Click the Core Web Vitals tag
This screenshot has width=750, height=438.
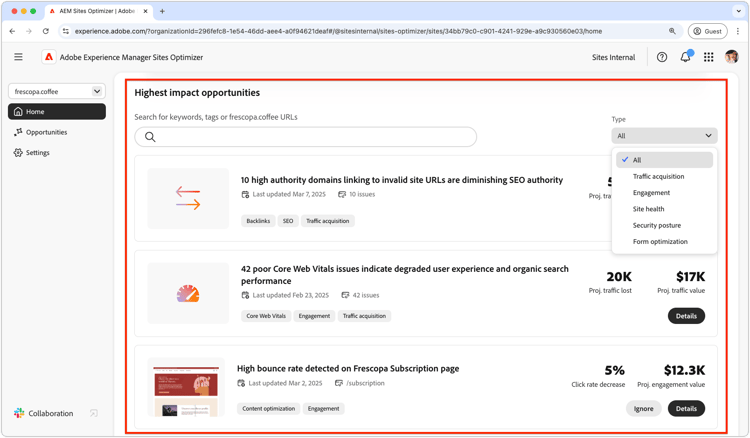coord(266,316)
